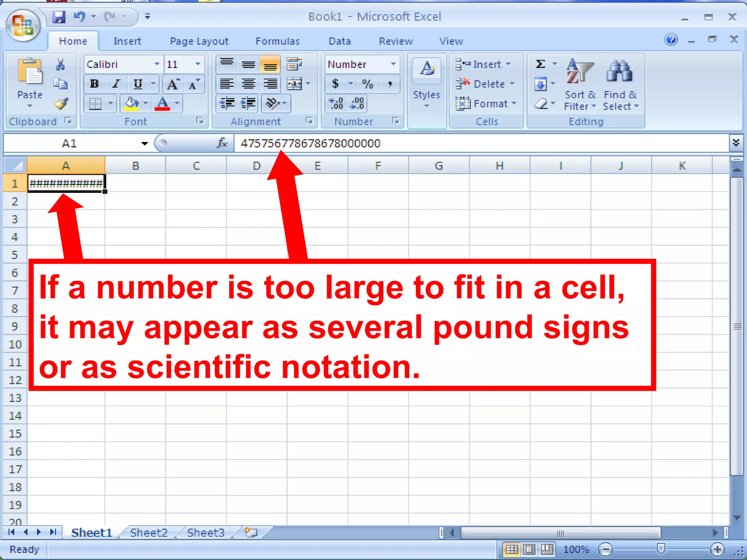This screenshot has height=560, width=747.
Task: Switch to the Page Layout tab
Action: click(x=199, y=41)
